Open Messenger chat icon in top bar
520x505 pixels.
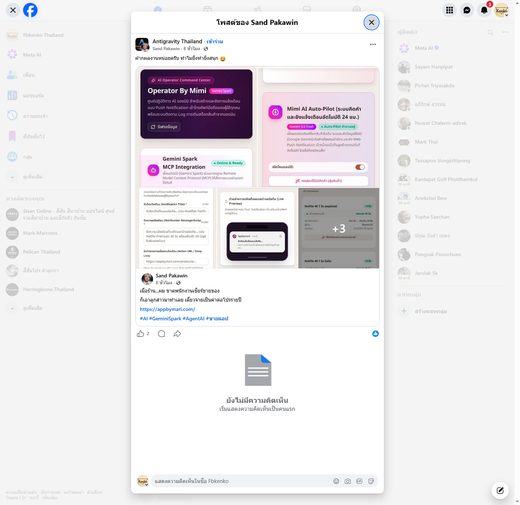point(467,10)
